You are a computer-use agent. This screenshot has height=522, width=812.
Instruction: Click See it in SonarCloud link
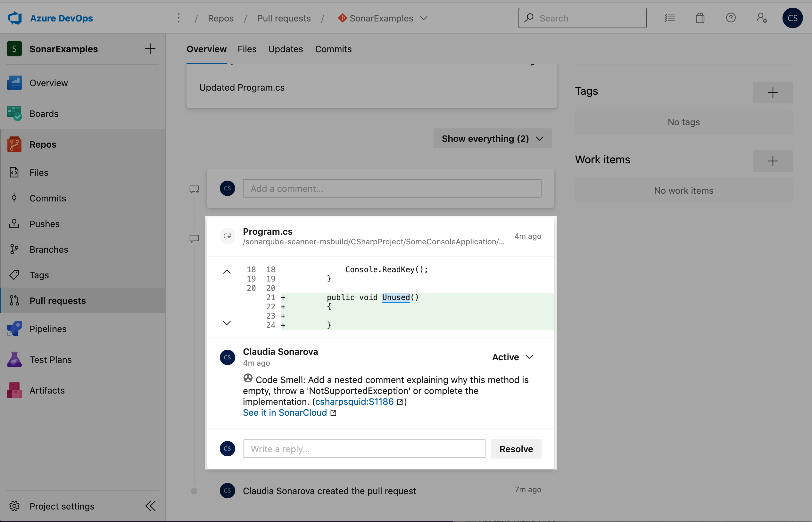pyautogui.click(x=285, y=412)
